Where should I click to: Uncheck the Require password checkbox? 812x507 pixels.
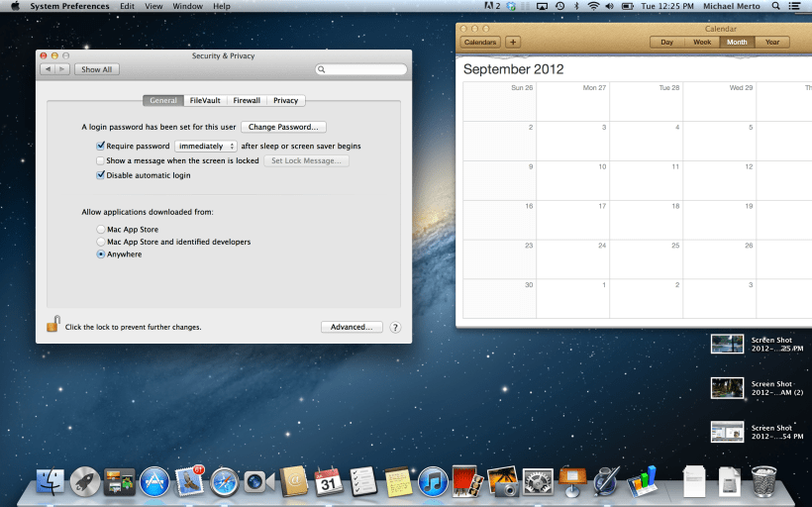(x=100, y=146)
